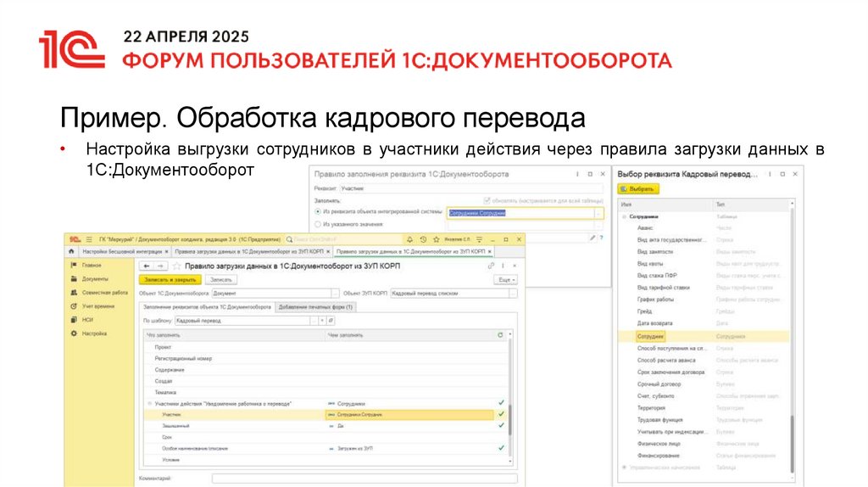Collapse Участники действия tree group
The width and height of the screenshot is (868, 487).
pos(149,403)
